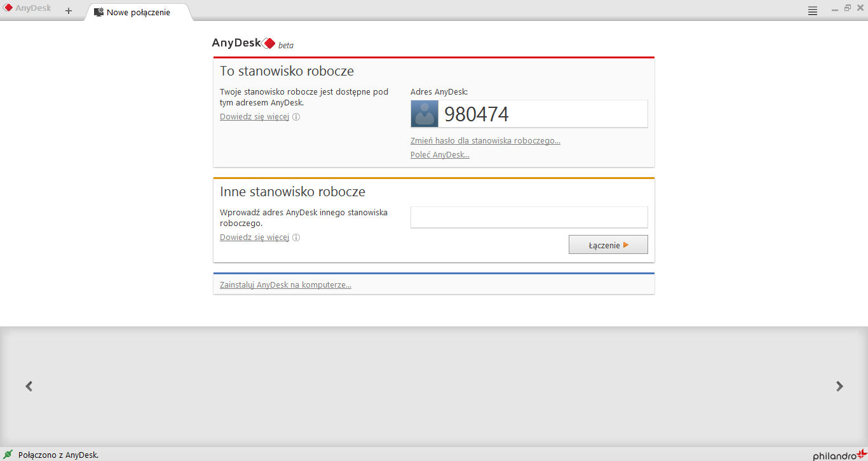Click the To stanowisko robocze heading
This screenshot has width=868, height=461.
click(x=287, y=71)
